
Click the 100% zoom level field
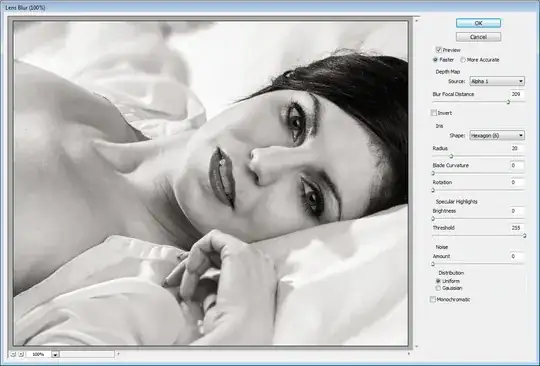pyautogui.click(x=38, y=354)
